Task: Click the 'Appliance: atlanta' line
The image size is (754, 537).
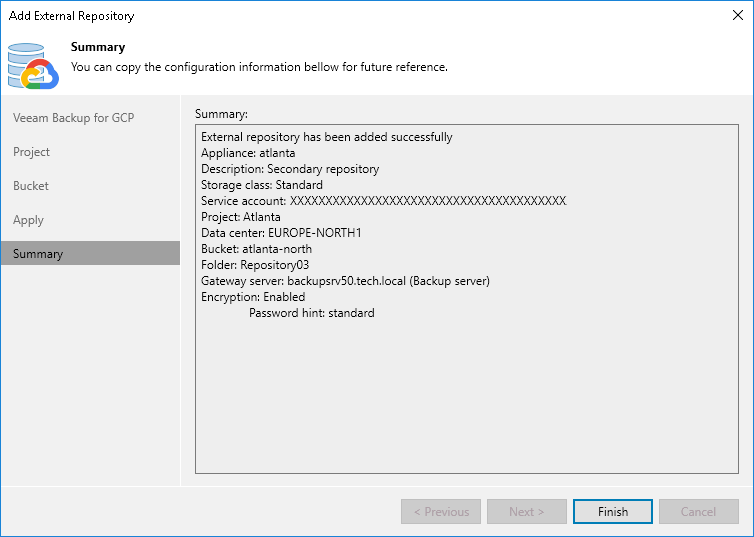Action: tap(248, 153)
